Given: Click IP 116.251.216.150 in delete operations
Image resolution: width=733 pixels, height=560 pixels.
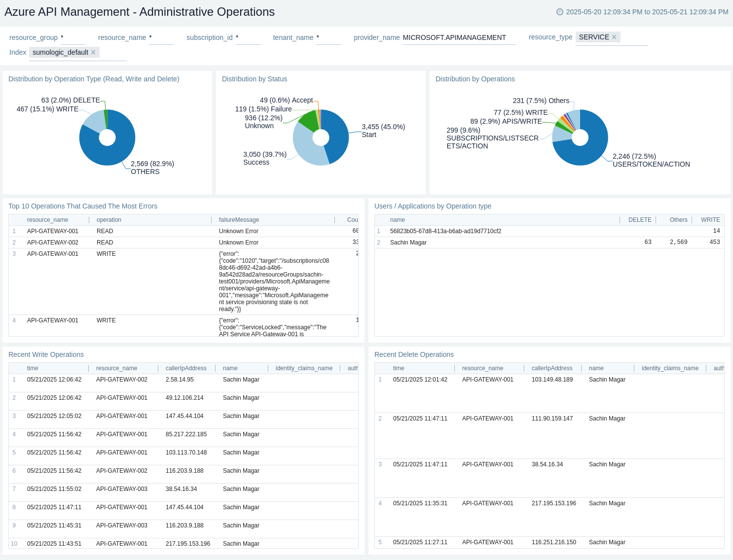Looking at the screenshot, I should (554, 542).
